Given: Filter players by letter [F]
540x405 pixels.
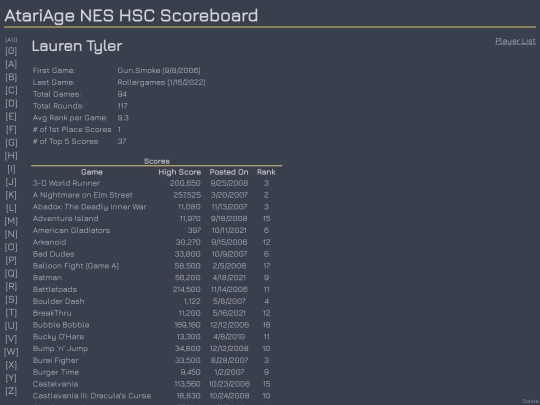Looking at the screenshot, I should tap(11, 129).
